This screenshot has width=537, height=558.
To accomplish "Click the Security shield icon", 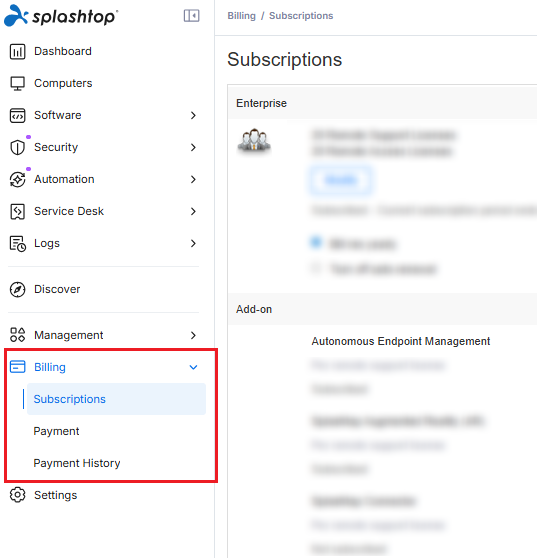I will [x=17, y=147].
